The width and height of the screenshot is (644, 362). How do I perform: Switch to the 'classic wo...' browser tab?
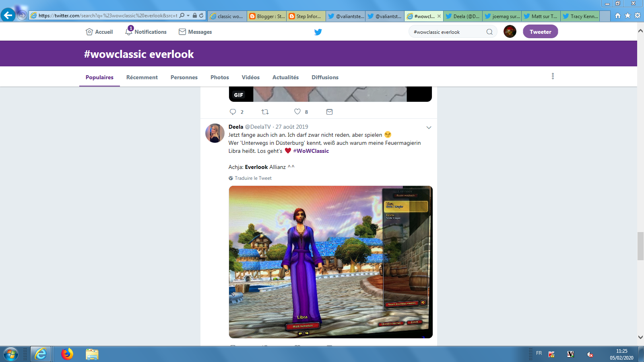pos(227,16)
